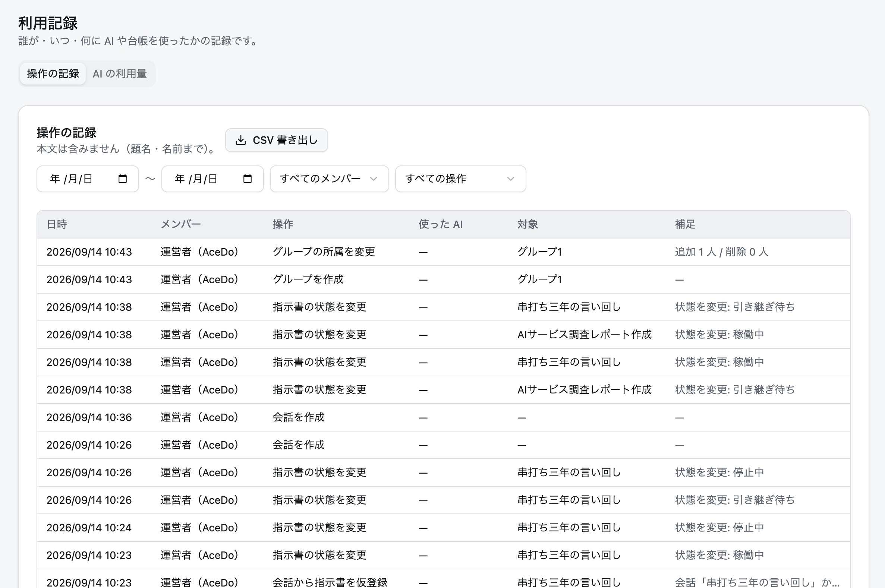Click the 操作 column header
The height and width of the screenshot is (588, 885).
(x=283, y=224)
